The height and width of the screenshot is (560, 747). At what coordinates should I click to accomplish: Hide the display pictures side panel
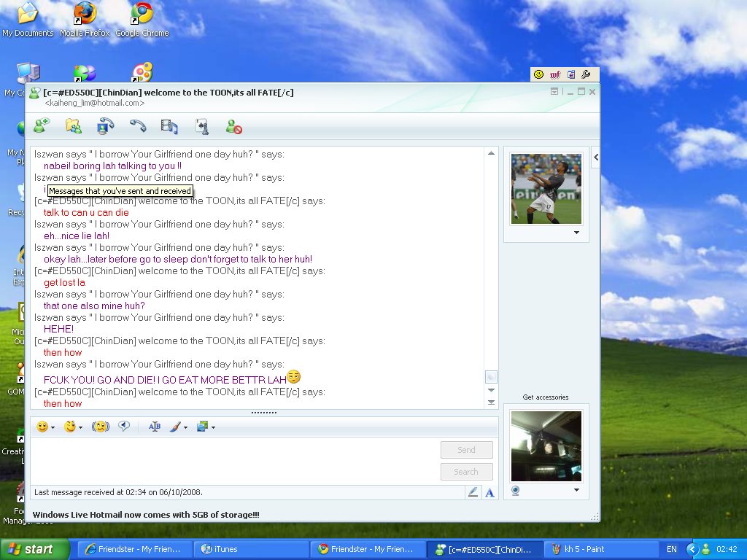[x=596, y=157]
